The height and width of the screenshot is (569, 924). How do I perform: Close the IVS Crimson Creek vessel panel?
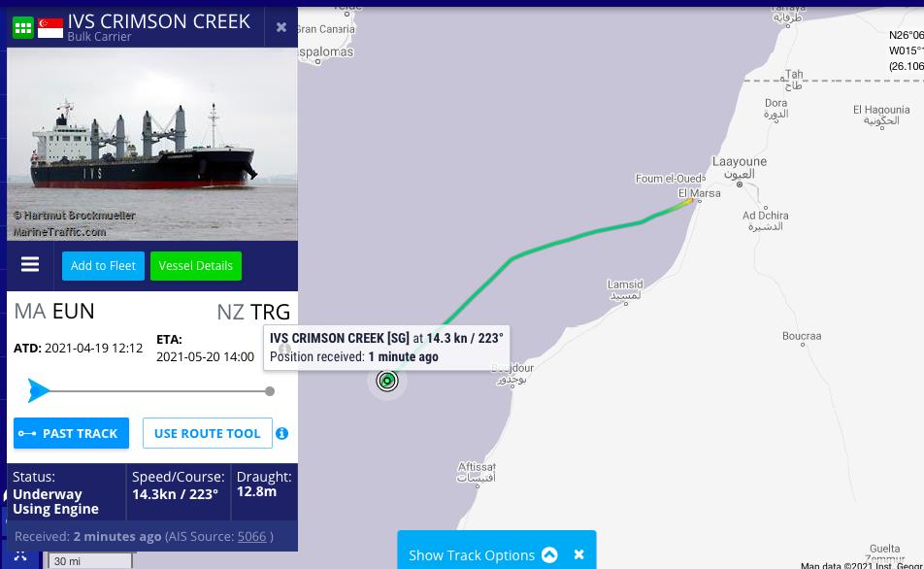click(281, 27)
